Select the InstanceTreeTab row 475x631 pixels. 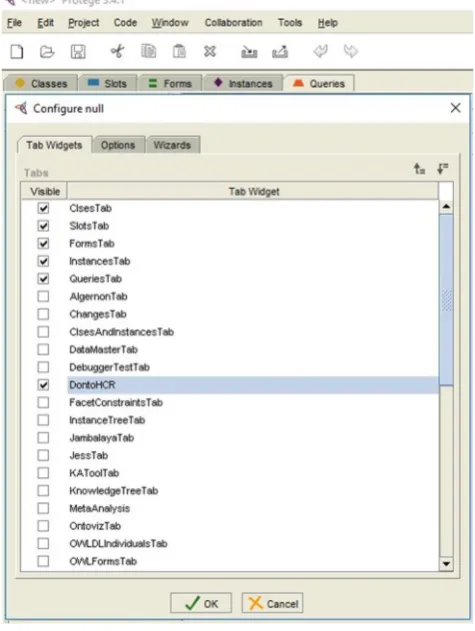pos(253,420)
